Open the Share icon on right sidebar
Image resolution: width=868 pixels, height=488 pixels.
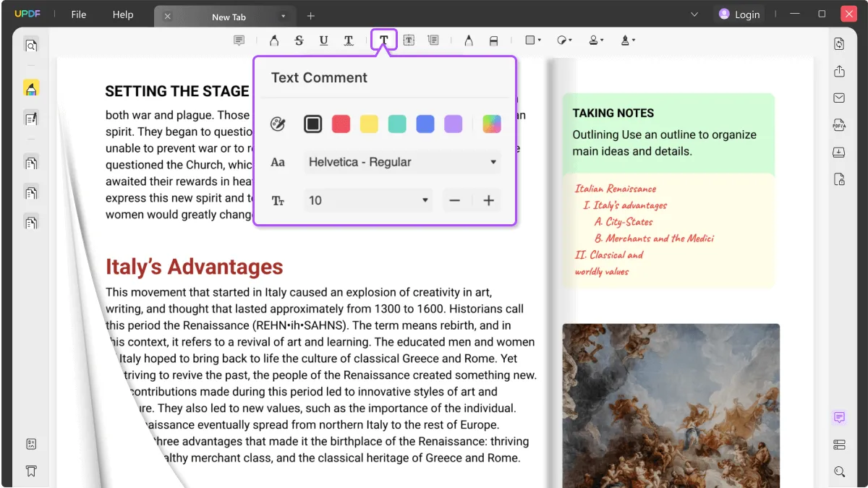(x=839, y=71)
